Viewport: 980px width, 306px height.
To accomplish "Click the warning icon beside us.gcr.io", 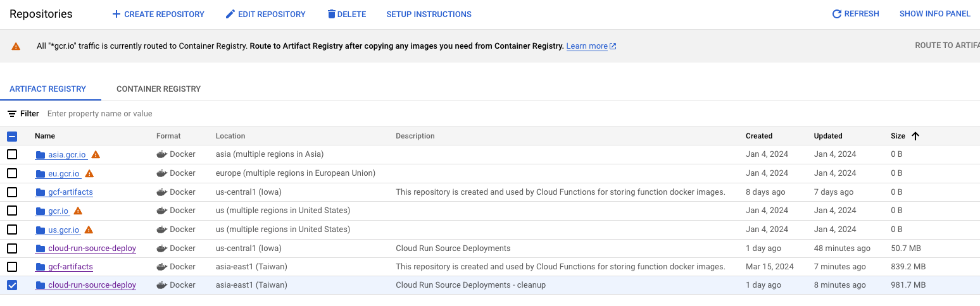I will coord(89,229).
